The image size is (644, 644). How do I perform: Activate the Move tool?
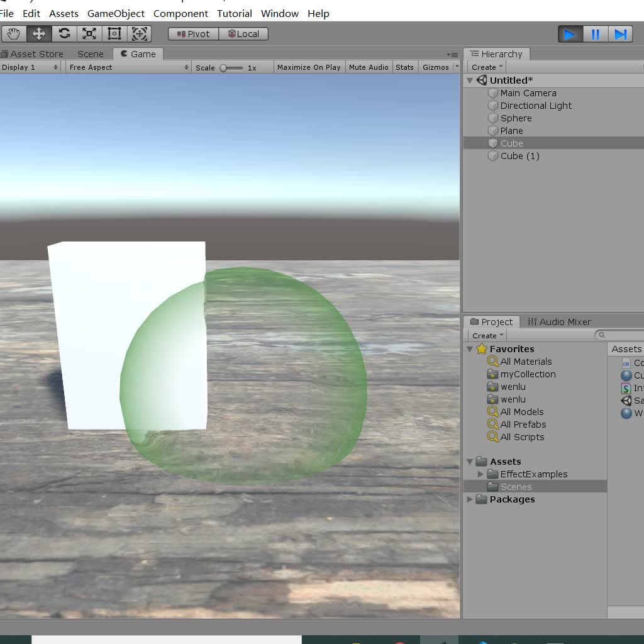pos(38,34)
